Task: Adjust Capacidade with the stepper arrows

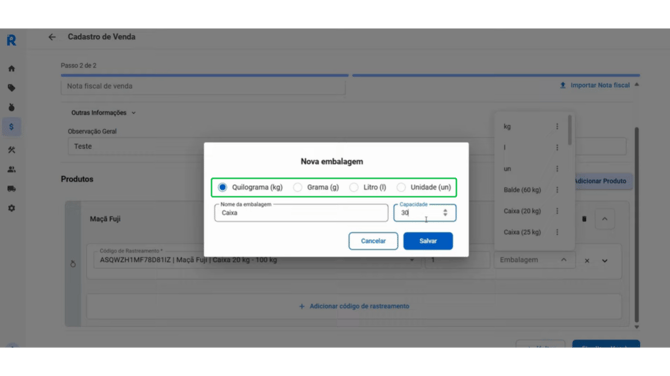Action: pos(445,212)
